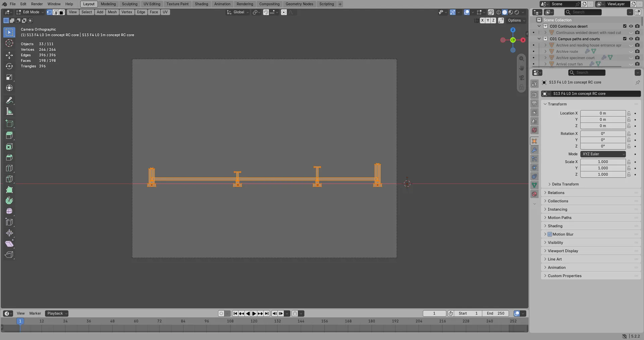Click the zoom viewport gizmo icon
The width and height of the screenshot is (644, 340).
522,59
